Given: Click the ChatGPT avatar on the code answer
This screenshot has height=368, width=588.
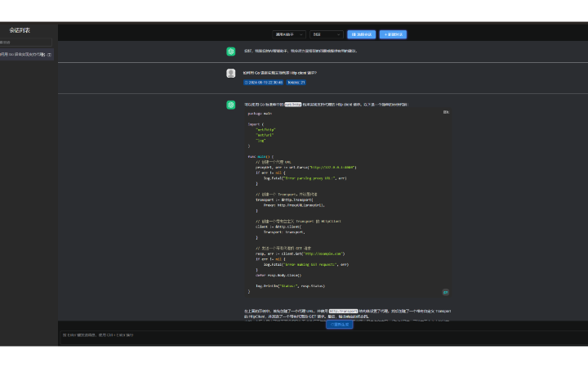Looking at the screenshot, I should pyautogui.click(x=231, y=105).
